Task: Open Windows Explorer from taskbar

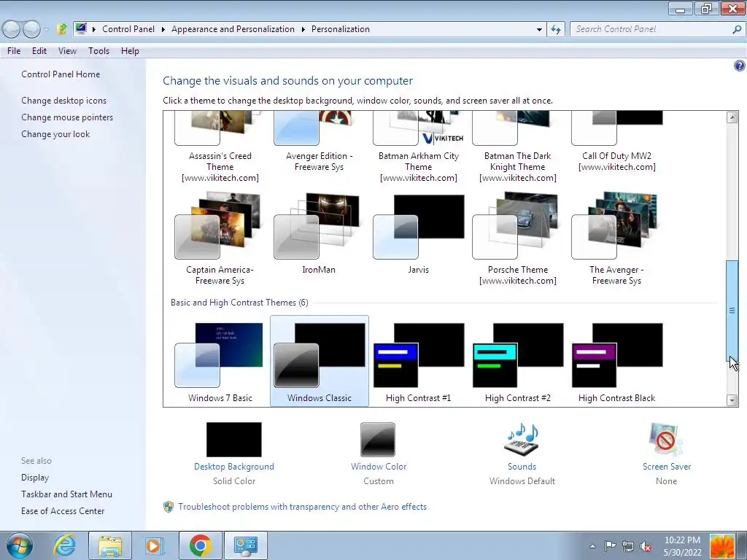Action: tap(109, 545)
